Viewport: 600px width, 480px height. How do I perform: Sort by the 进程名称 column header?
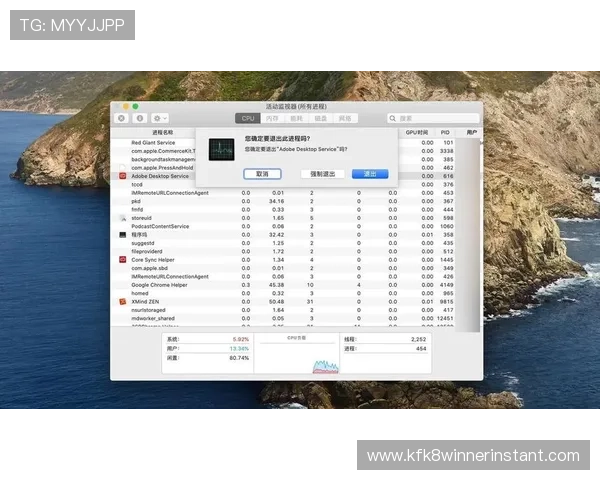162,132
